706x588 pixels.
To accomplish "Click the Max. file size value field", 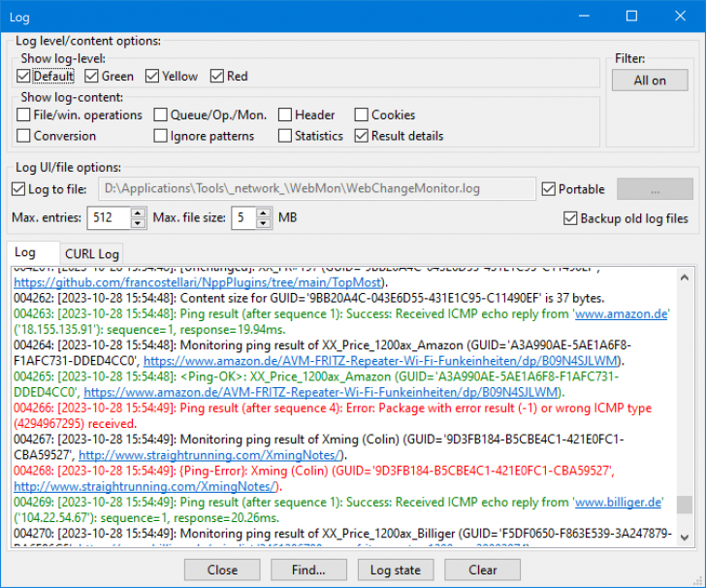I will [243, 218].
